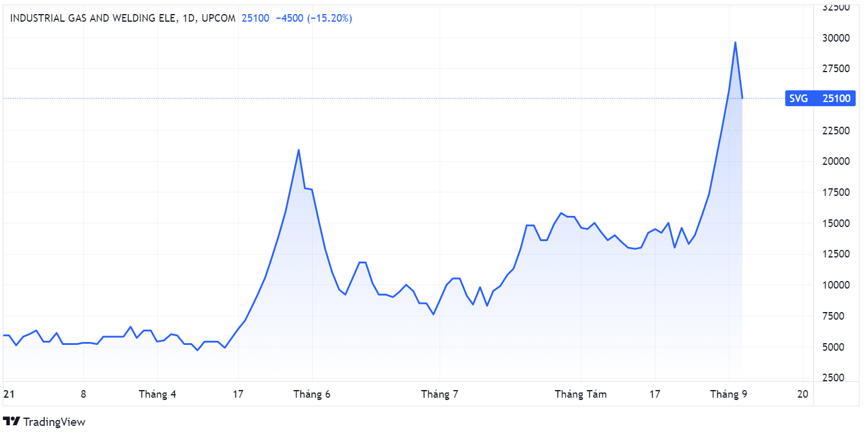Image resolution: width=868 pixels, height=437 pixels.
Task: Click the Tháng 6 date label
Action: click(x=312, y=394)
